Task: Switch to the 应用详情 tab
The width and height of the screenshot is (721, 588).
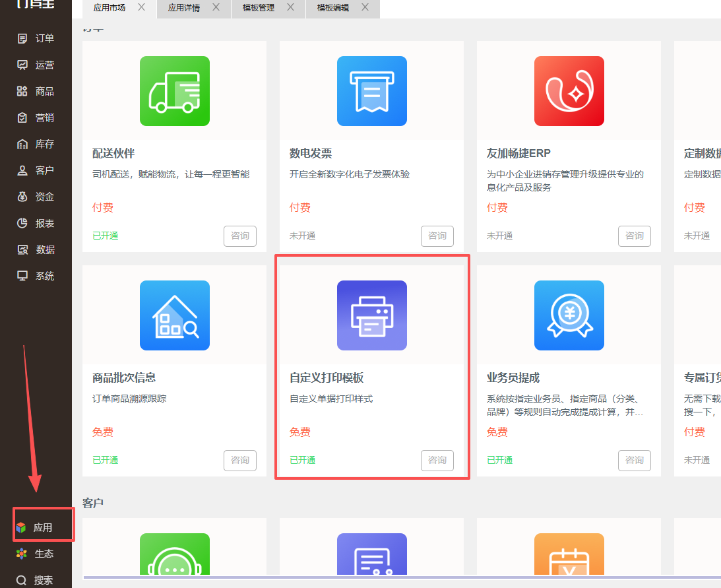Action: tap(184, 8)
